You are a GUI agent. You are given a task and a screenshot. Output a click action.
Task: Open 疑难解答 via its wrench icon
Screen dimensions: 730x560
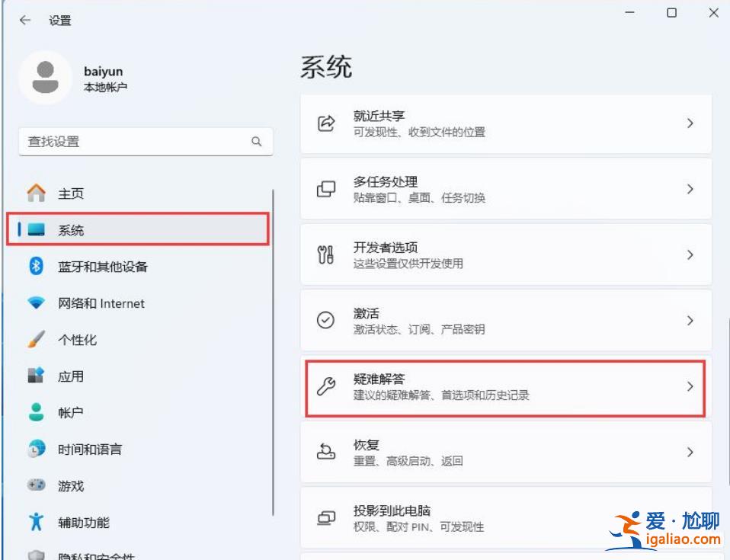pos(327,386)
